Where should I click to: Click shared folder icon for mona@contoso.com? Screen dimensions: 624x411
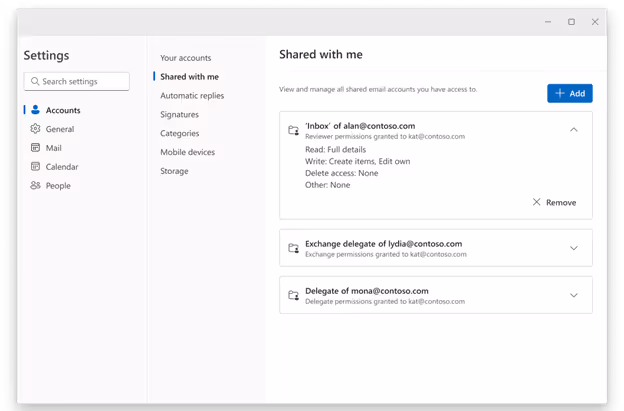coord(293,295)
